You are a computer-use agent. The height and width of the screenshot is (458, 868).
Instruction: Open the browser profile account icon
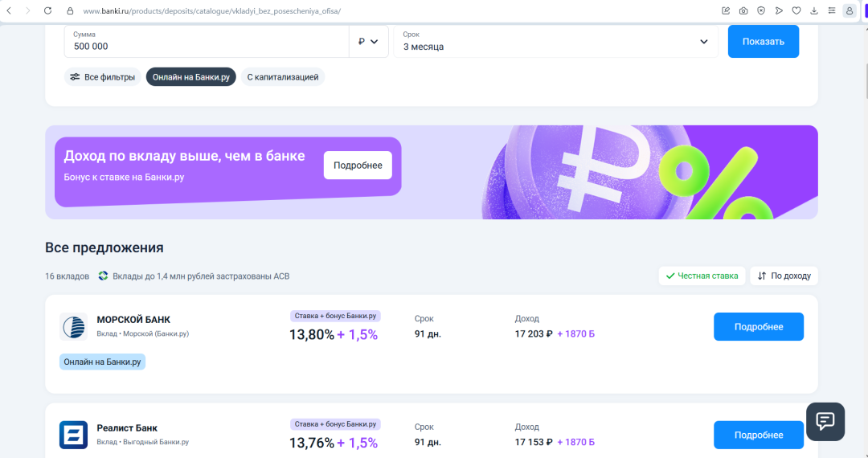(850, 10)
